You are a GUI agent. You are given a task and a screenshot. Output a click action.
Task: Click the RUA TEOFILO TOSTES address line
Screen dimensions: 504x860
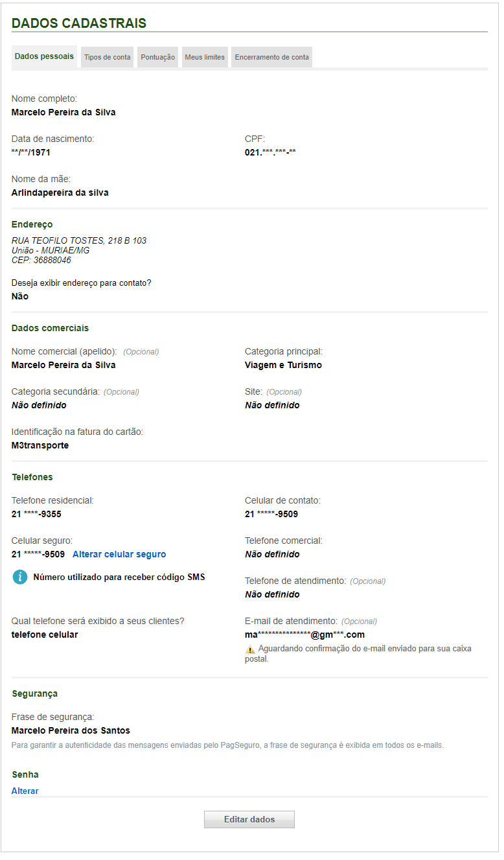click(x=79, y=240)
